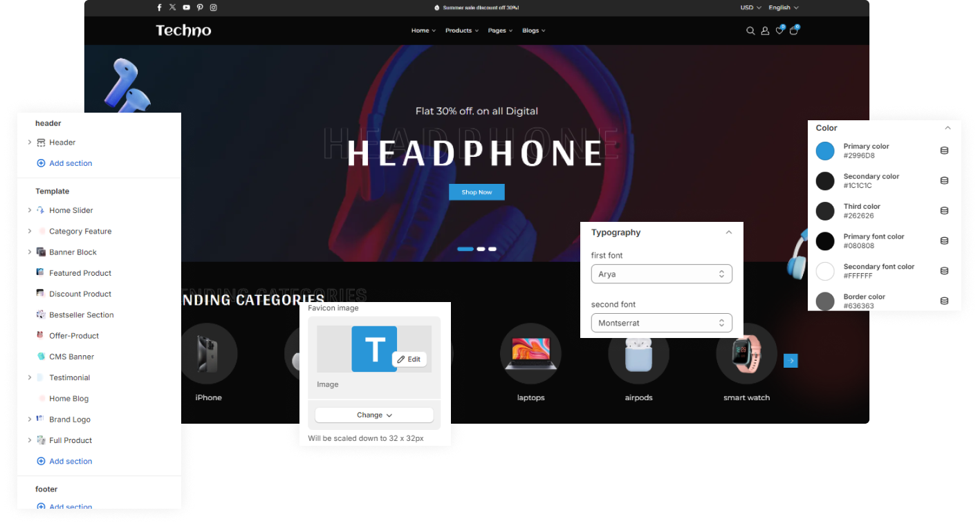
Task: Expand the Banner Block section
Action: click(x=30, y=252)
